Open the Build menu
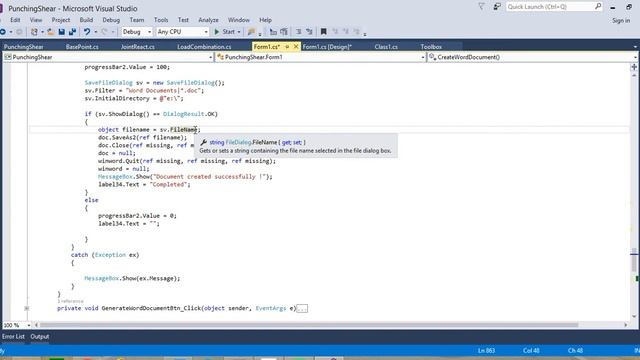 (86, 20)
